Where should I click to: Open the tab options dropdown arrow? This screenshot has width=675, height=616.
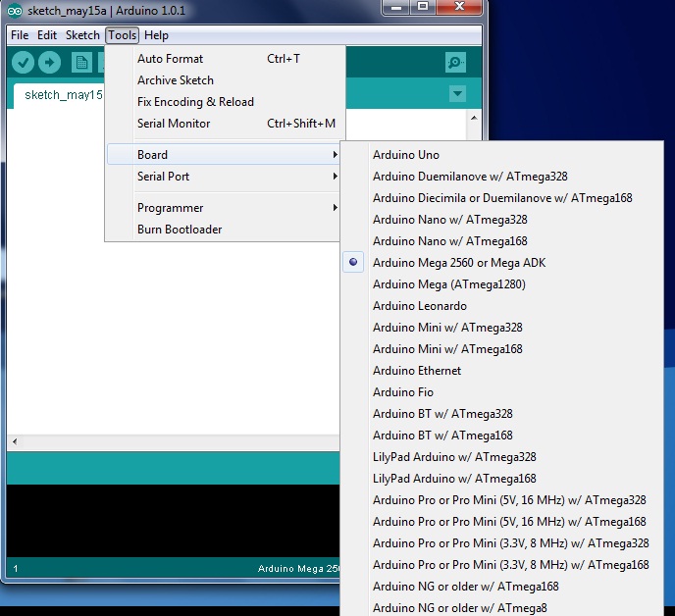[457, 93]
